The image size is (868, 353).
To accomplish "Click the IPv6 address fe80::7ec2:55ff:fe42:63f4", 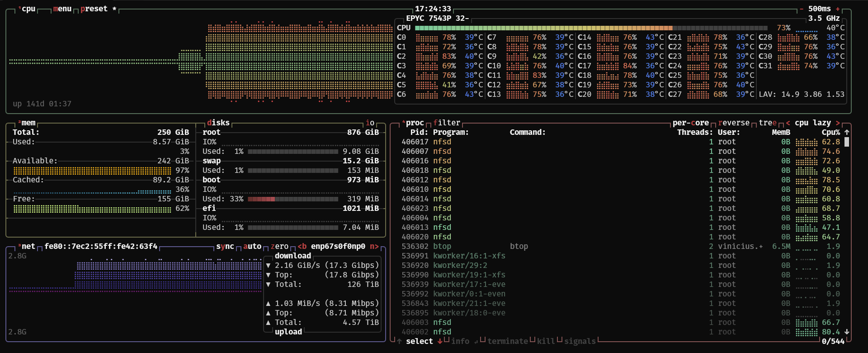I will tap(101, 246).
